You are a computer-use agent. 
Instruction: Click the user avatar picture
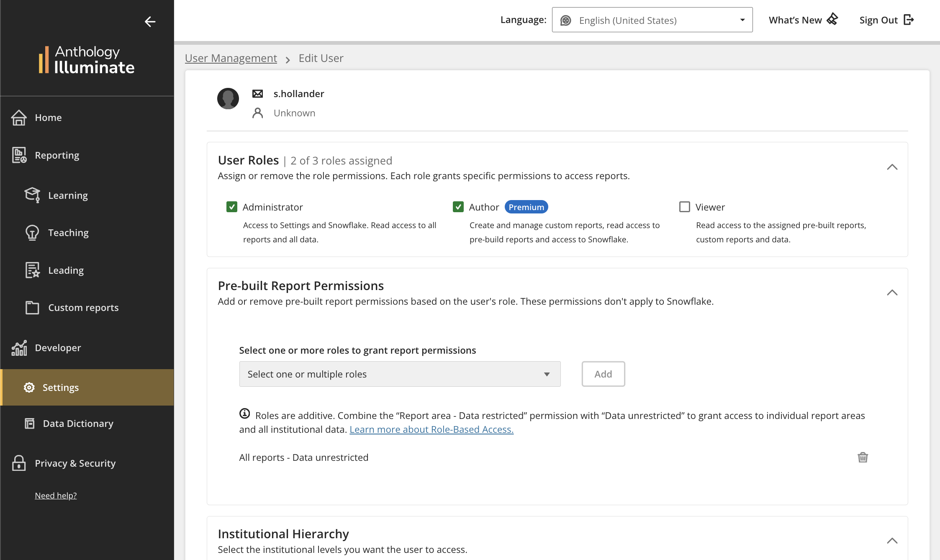click(228, 99)
